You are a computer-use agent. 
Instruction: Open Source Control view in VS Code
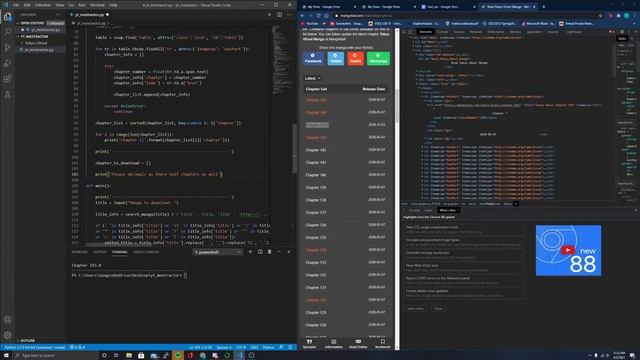coord(7,48)
